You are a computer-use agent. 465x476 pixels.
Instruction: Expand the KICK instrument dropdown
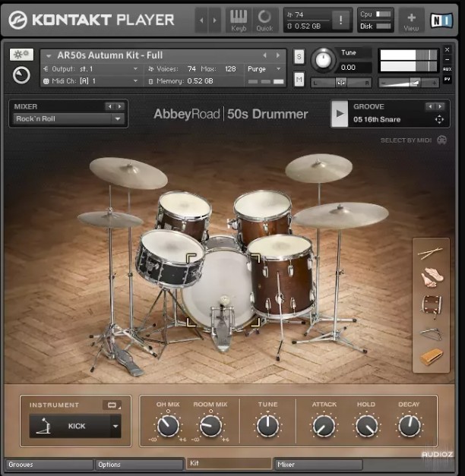(115, 427)
